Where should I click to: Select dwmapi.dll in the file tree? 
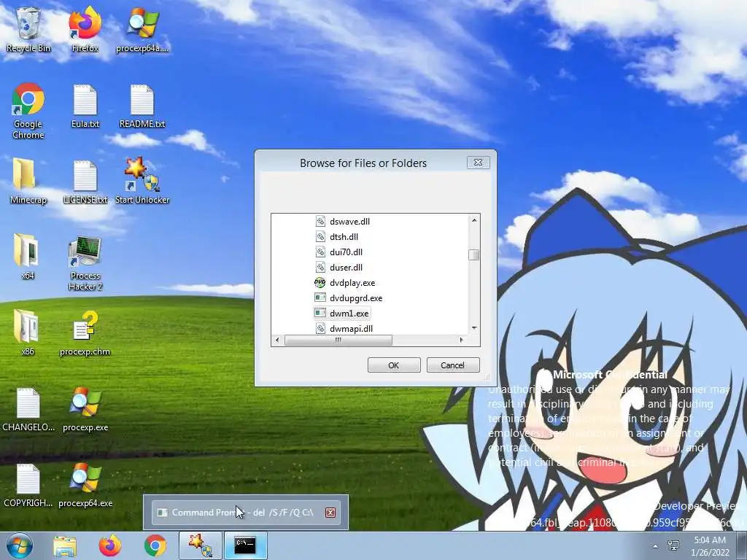(344, 329)
